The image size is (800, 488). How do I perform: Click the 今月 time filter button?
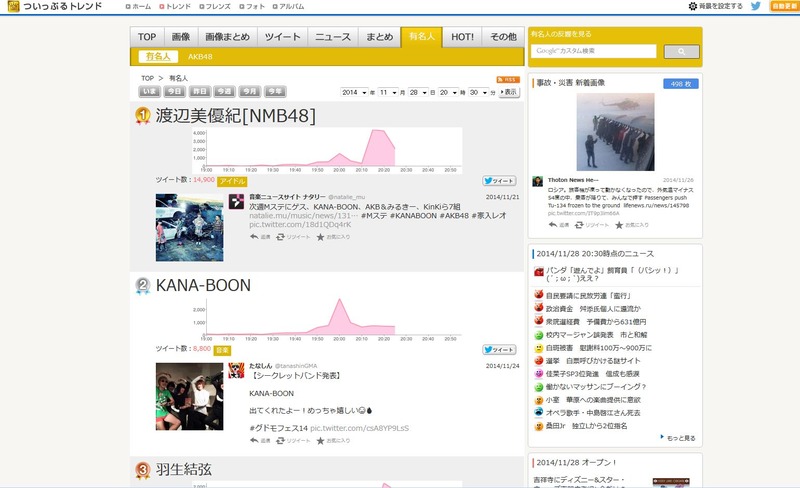point(249,92)
